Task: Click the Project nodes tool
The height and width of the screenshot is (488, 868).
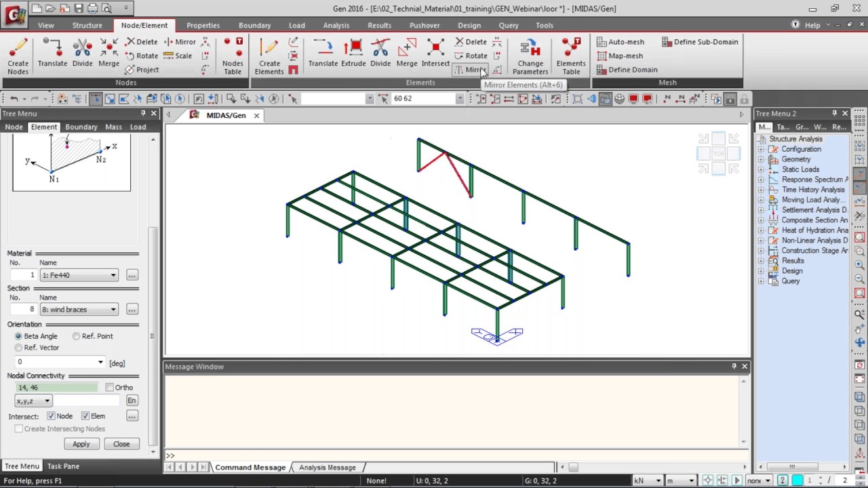Action: [x=141, y=70]
